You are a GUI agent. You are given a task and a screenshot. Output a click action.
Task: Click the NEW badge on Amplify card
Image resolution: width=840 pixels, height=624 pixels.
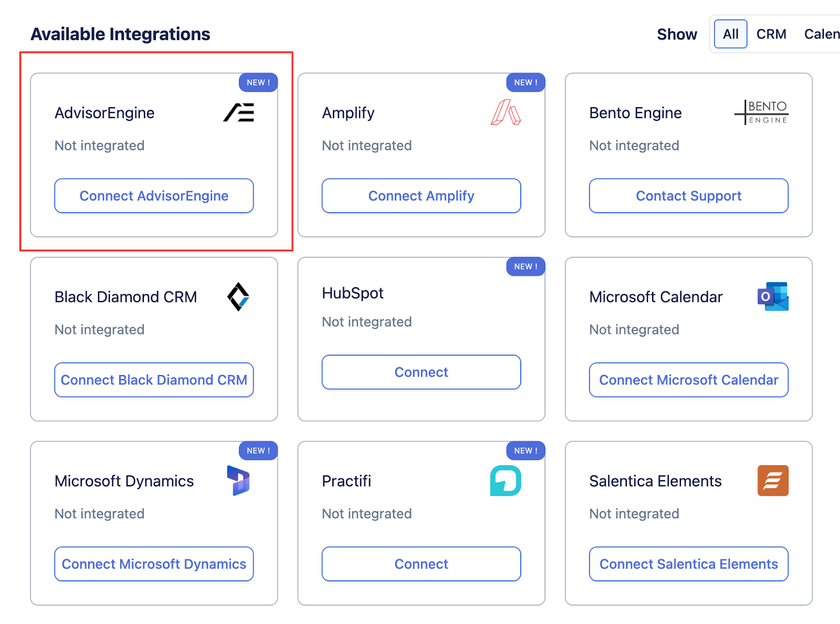(526, 82)
